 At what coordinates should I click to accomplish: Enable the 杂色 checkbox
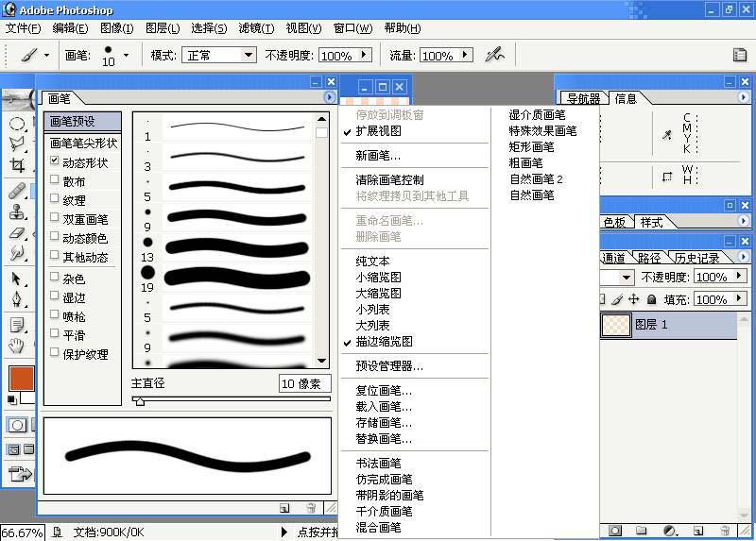click(55, 277)
